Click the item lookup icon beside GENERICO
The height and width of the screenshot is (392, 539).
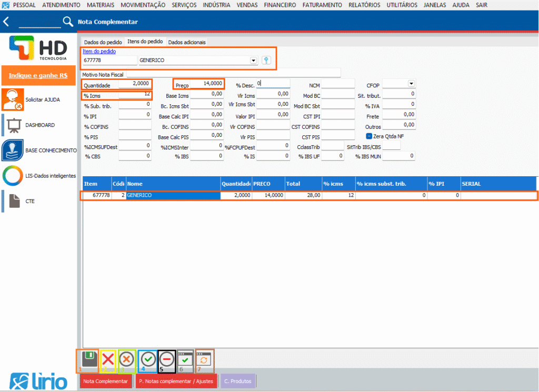(x=266, y=61)
